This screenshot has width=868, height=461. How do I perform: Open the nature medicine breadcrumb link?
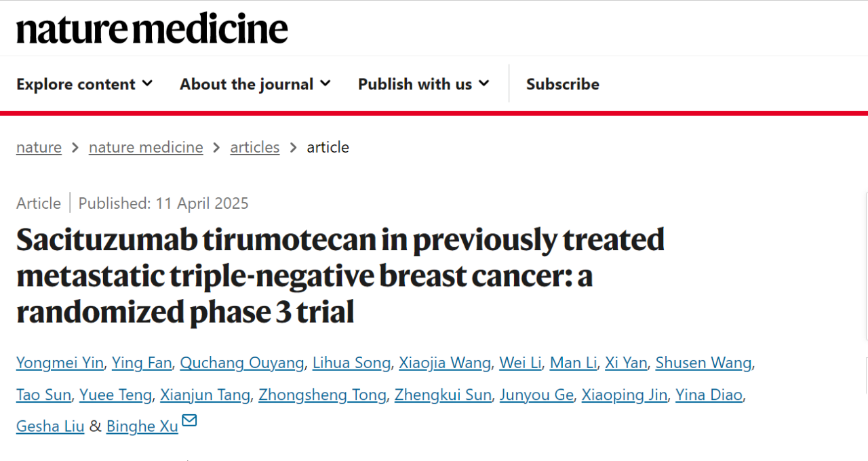(146, 147)
